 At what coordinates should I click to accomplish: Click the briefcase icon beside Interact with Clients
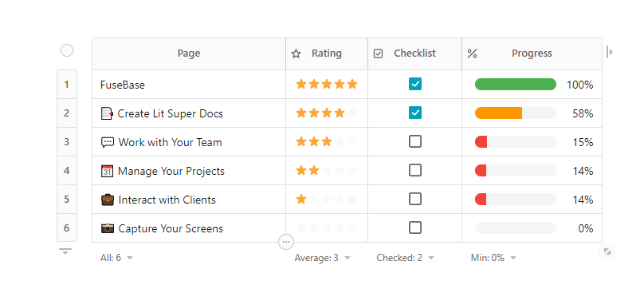(107, 200)
